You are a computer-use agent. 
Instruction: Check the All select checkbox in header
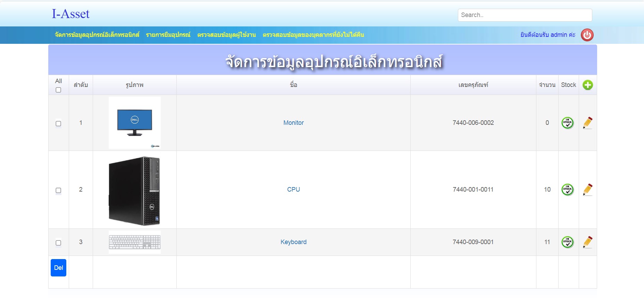58,90
